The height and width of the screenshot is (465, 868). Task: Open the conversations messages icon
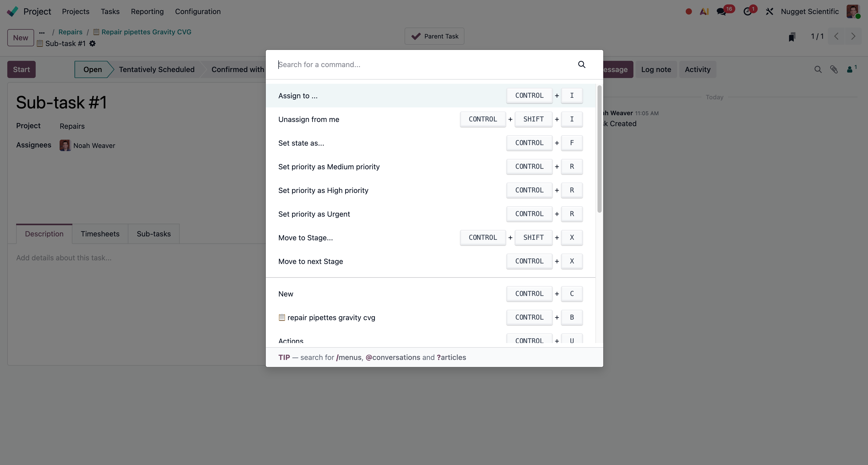click(x=721, y=11)
